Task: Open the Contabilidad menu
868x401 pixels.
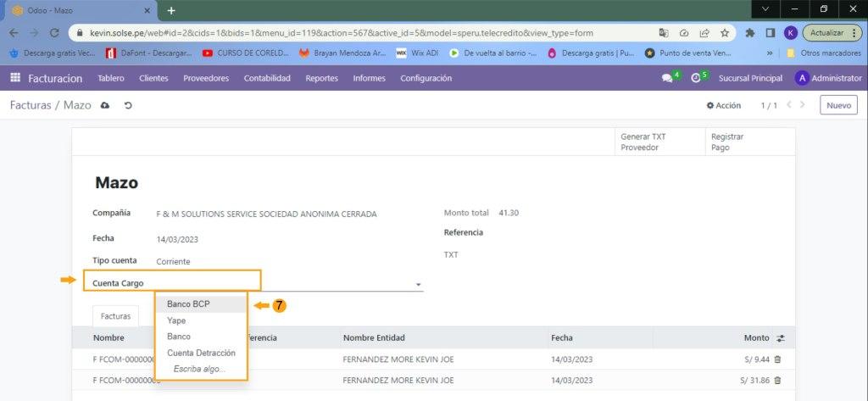Action: (267, 78)
